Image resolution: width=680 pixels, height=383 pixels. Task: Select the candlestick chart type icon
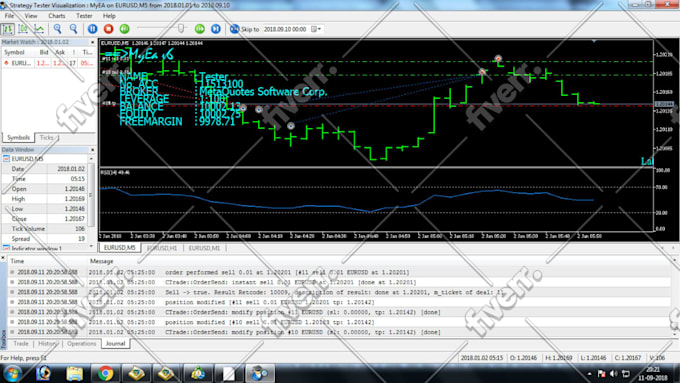(23, 29)
